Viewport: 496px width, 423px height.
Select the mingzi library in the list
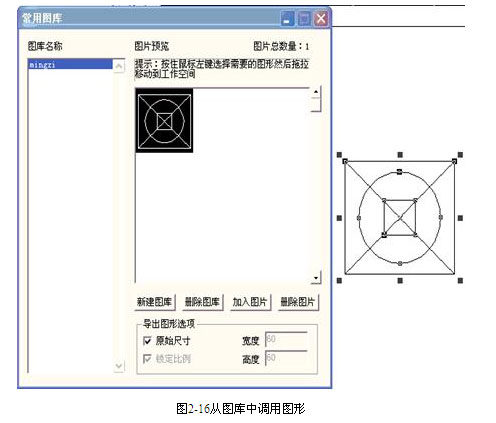(x=70, y=64)
